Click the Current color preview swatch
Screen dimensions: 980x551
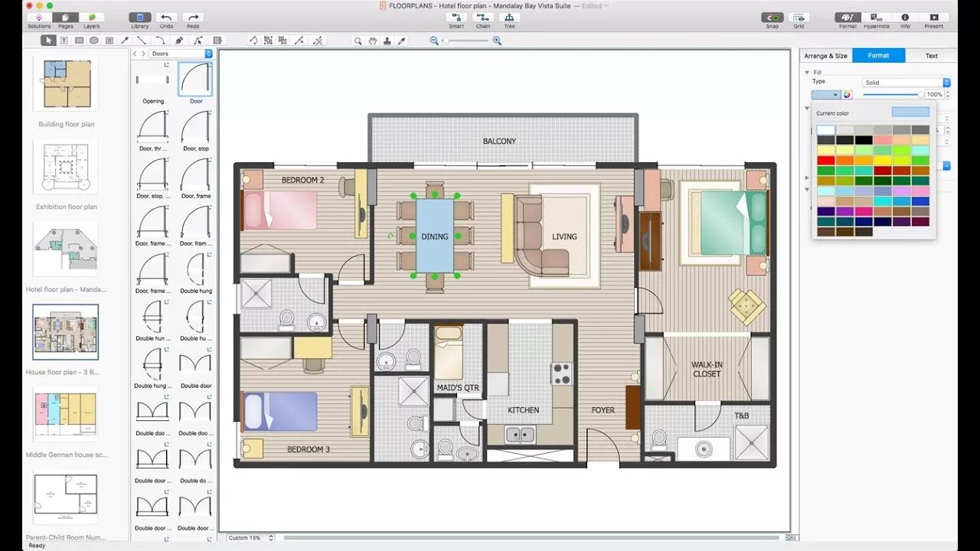910,112
